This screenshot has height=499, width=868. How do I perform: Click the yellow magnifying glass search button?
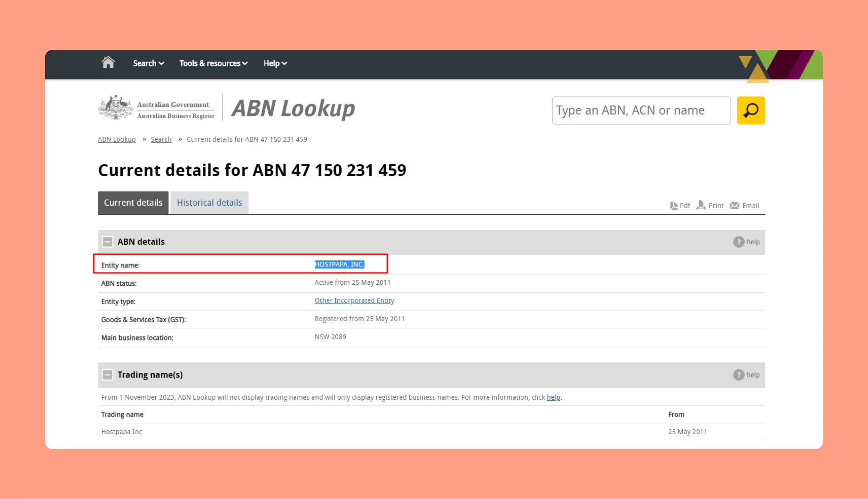tap(751, 110)
